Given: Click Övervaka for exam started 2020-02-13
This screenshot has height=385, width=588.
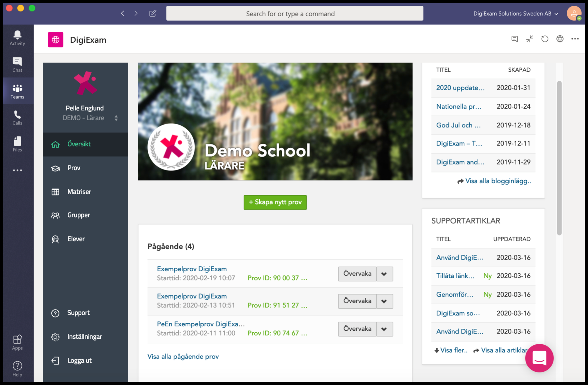Looking at the screenshot, I should pos(357,301).
